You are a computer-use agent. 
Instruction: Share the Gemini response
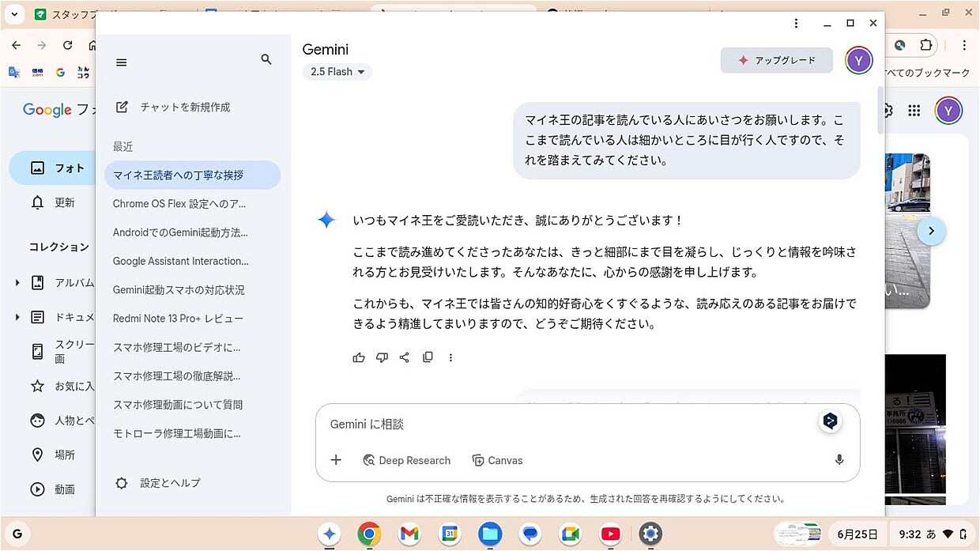pyautogui.click(x=405, y=357)
